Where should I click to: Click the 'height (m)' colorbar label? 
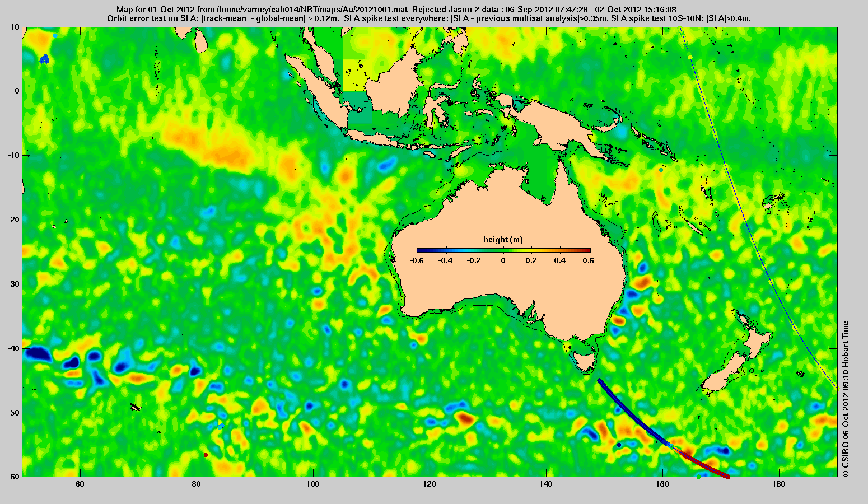coord(503,240)
